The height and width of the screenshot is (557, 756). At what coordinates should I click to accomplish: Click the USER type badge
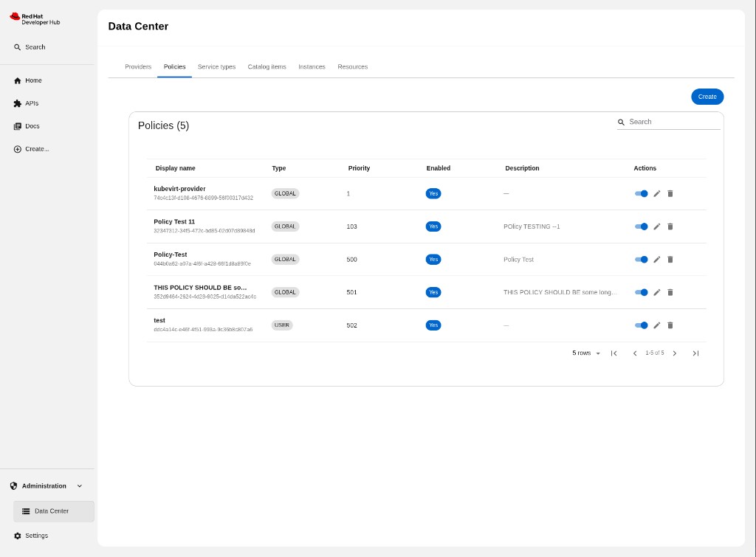coord(282,325)
